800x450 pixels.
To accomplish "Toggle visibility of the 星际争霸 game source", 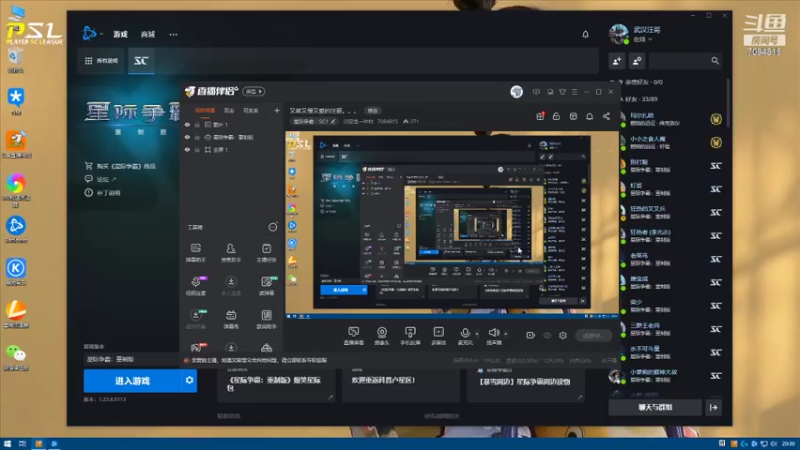I will tap(187, 137).
